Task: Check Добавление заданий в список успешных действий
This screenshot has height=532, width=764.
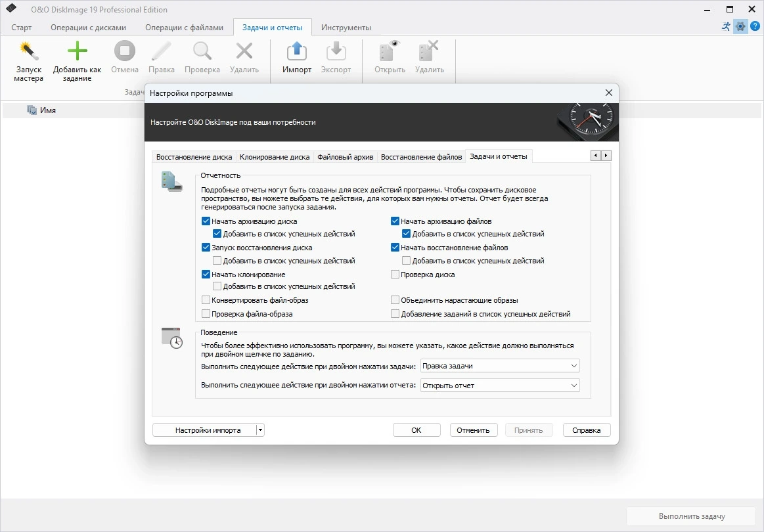Action: click(x=395, y=314)
